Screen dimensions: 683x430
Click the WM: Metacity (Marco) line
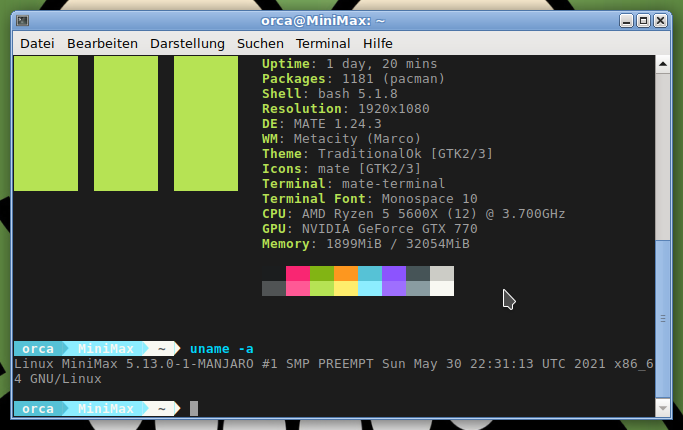coord(342,139)
